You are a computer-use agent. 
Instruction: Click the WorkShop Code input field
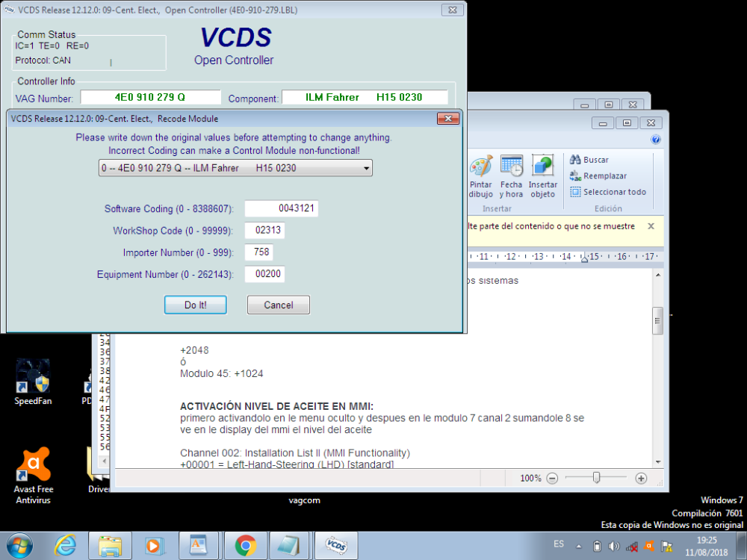(x=264, y=231)
